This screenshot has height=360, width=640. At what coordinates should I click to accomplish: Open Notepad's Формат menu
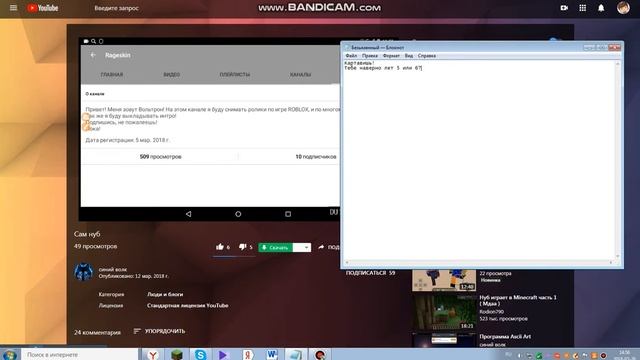(x=391, y=56)
